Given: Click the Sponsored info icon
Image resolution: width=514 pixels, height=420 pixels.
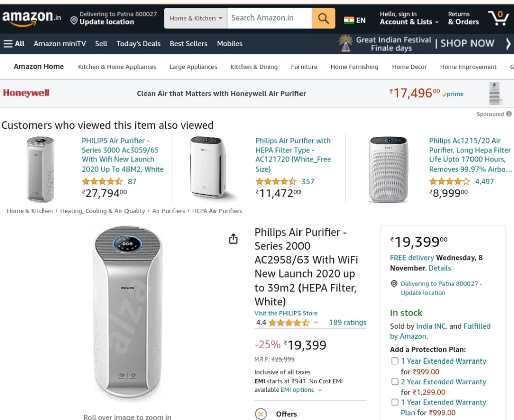Looking at the screenshot, I should (x=509, y=114).
